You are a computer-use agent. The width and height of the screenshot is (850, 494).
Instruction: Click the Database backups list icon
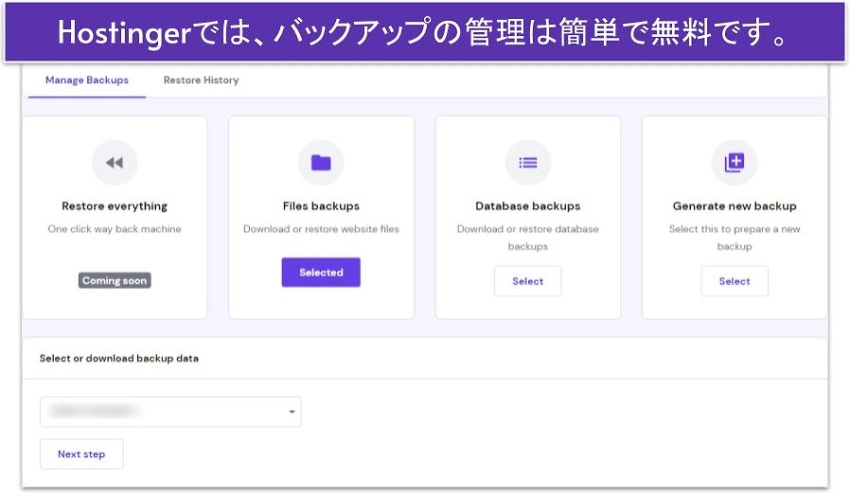[528, 163]
